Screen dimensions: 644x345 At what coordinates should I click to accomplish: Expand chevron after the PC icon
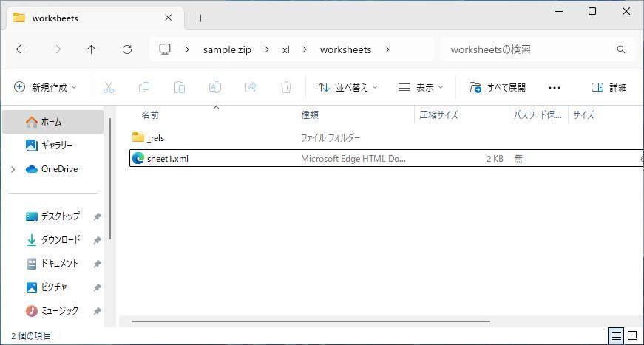[x=187, y=49]
